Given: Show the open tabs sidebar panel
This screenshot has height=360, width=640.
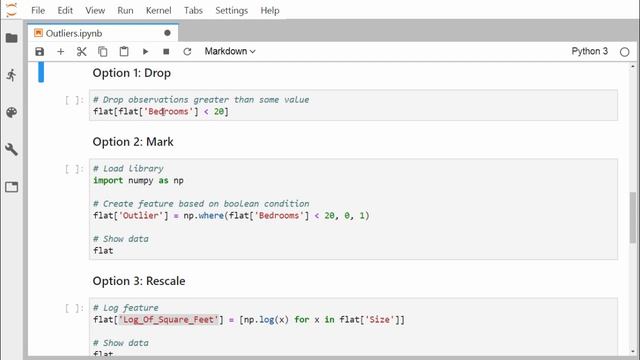Looking at the screenshot, I should pyautogui.click(x=12, y=187).
